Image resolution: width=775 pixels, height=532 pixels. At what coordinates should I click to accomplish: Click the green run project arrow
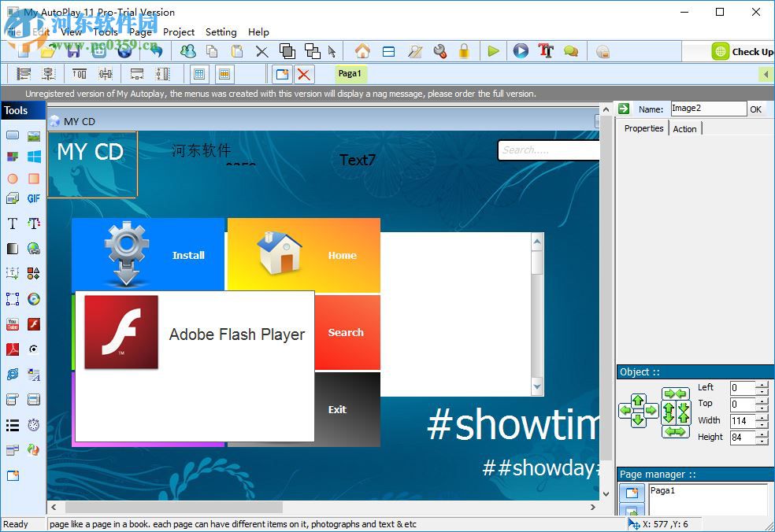coord(493,51)
